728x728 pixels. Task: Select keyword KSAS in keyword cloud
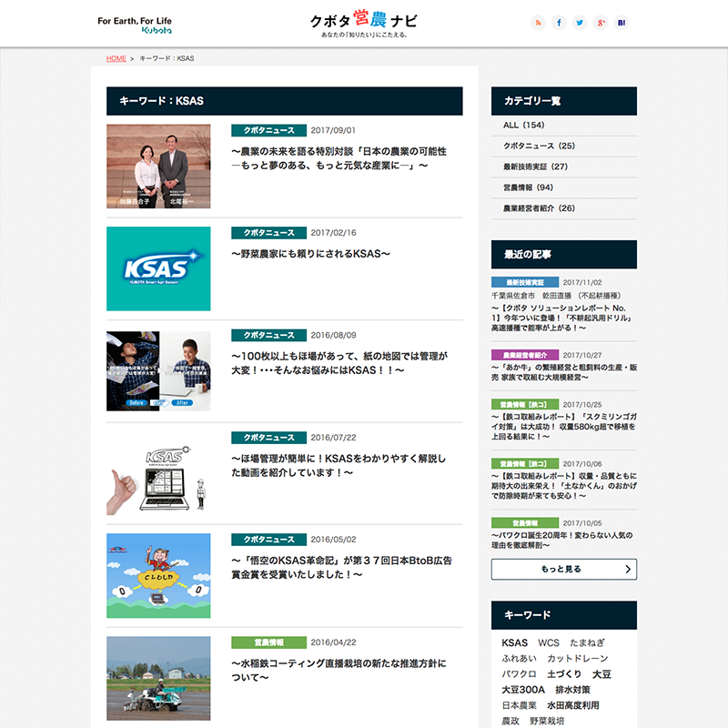coord(514,643)
